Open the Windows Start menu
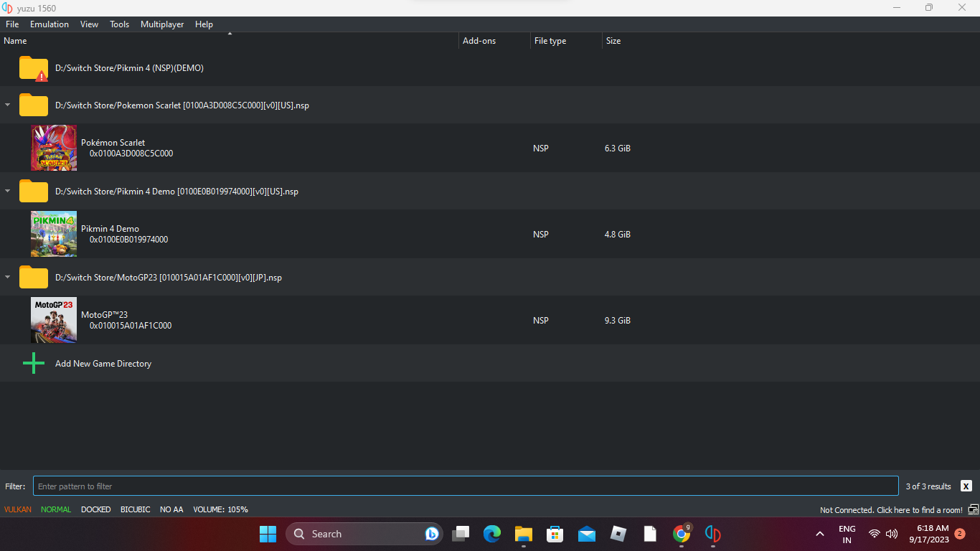980x551 pixels. (x=268, y=534)
